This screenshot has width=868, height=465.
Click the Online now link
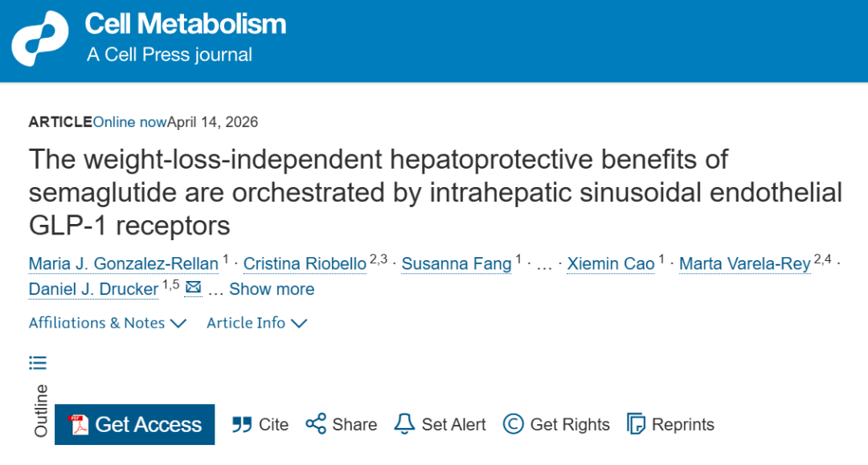click(129, 122)
